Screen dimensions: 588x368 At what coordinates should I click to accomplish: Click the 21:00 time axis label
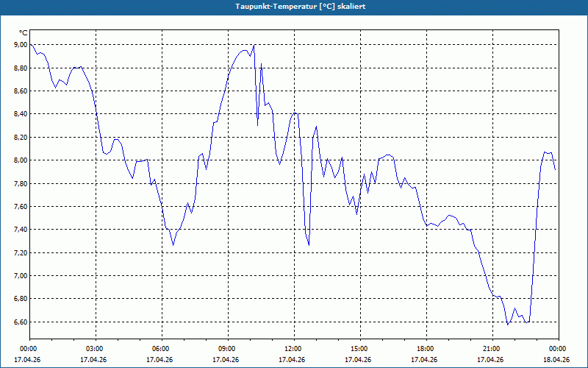point(492,349)
